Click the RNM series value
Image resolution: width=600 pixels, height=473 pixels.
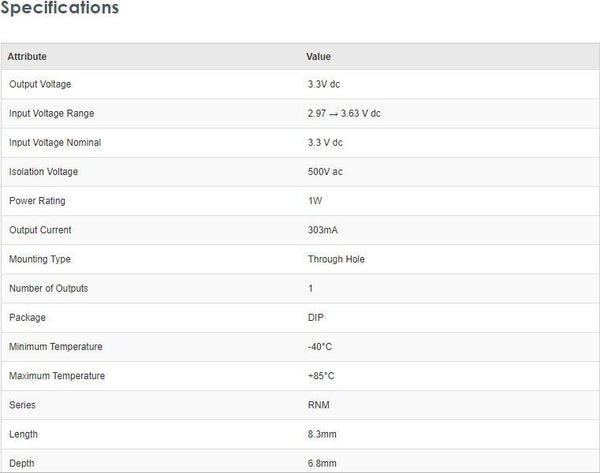(x=319, y=405)
